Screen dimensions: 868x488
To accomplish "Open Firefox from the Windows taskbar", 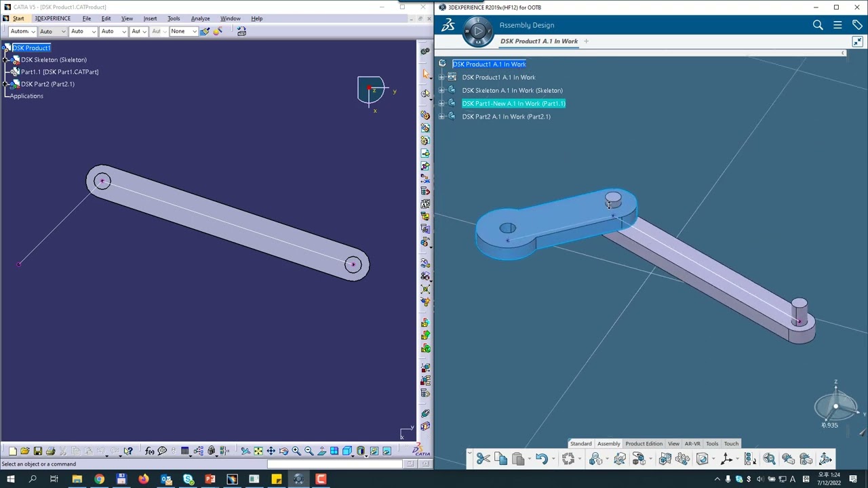I will [144, 480].
